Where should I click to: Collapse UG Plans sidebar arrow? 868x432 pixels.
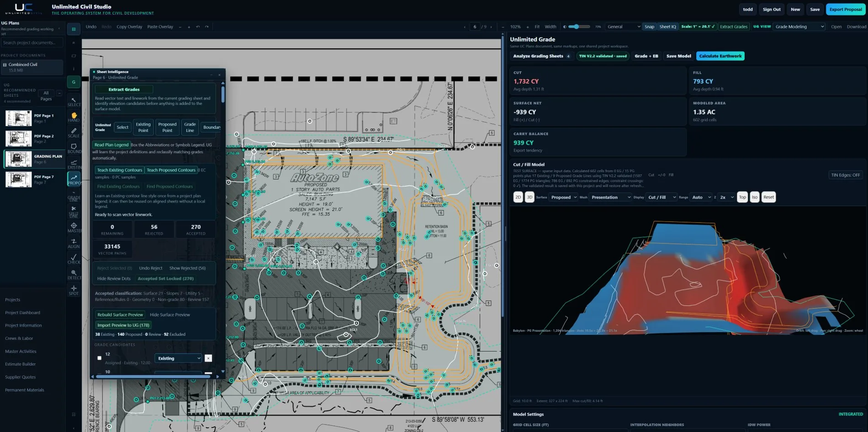(x=59, y=29)
